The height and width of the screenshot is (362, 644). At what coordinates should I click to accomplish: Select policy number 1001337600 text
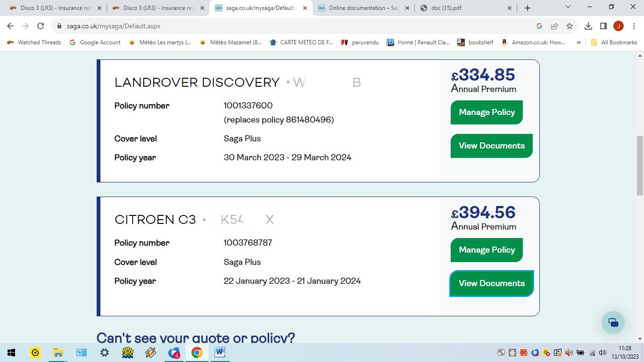click(x=248, y=106)
